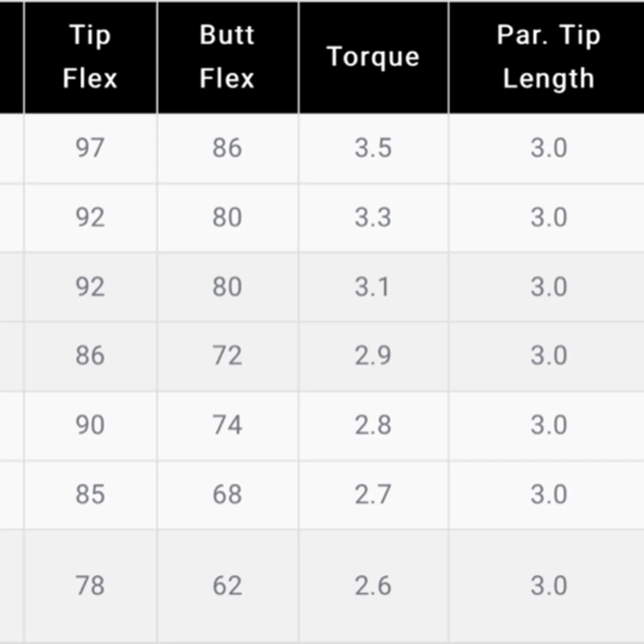
Task: Click the torque cell showing 2.6
Action: pos(373,585)
